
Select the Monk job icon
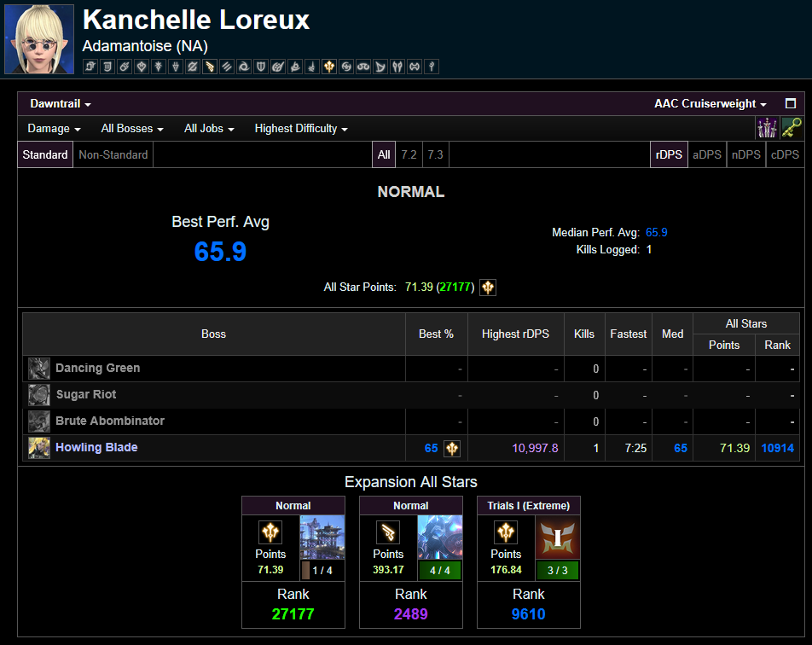(228, 67)
